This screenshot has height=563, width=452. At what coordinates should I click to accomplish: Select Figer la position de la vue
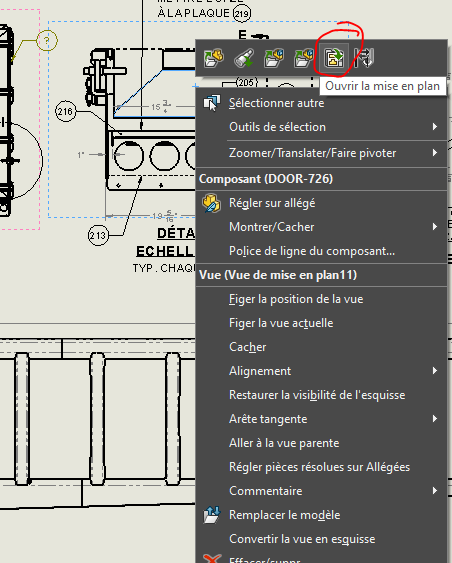coord(296,299)
